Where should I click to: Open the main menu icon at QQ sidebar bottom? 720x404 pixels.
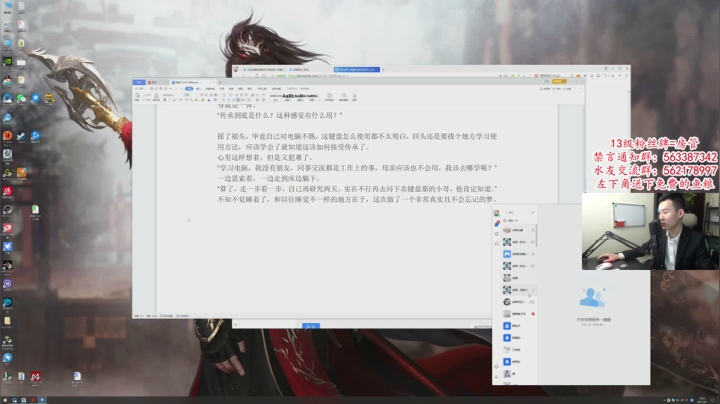coord(496,376)
